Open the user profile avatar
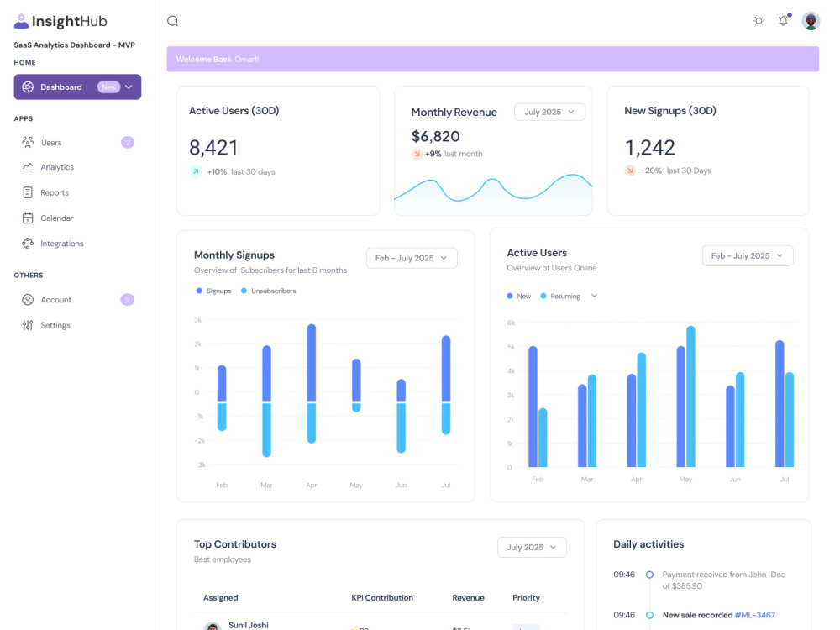Screen dimensions: 840x630 point(811,21)
